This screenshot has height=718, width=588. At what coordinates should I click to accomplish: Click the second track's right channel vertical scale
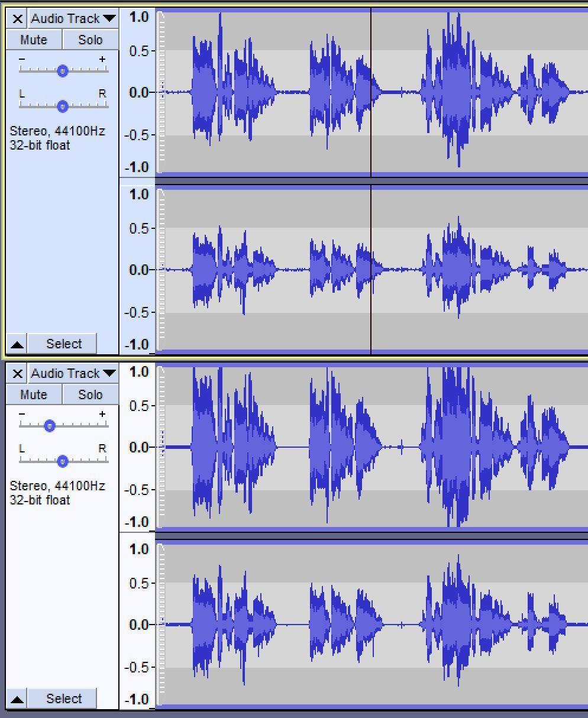pyautogui.click(x=137, y=625)
